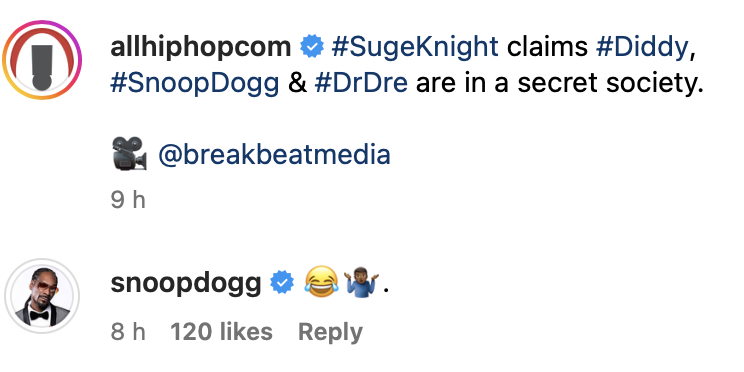Image resolution: width=744 pixels, height=372 pixels.
Task: Click the laughing tears emoji in comment
Action: pos(321,282)
